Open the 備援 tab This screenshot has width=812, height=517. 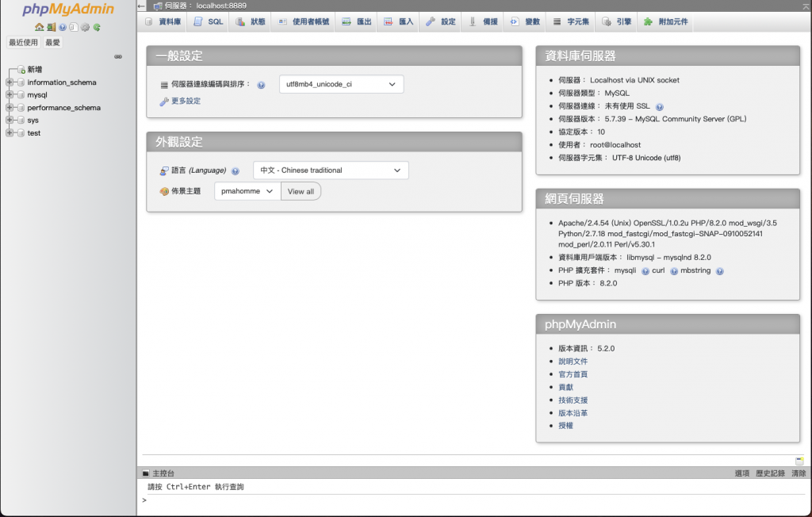coord(483,21)
